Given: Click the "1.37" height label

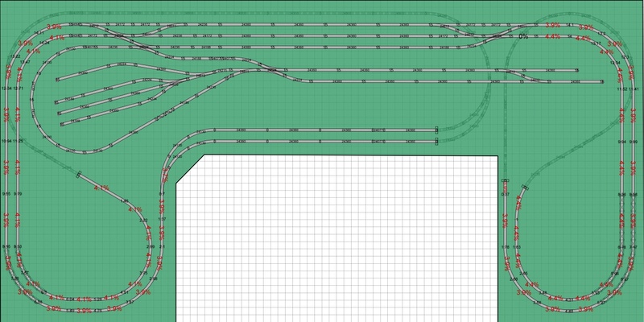Looking at the screenshot, I should 163,220.
